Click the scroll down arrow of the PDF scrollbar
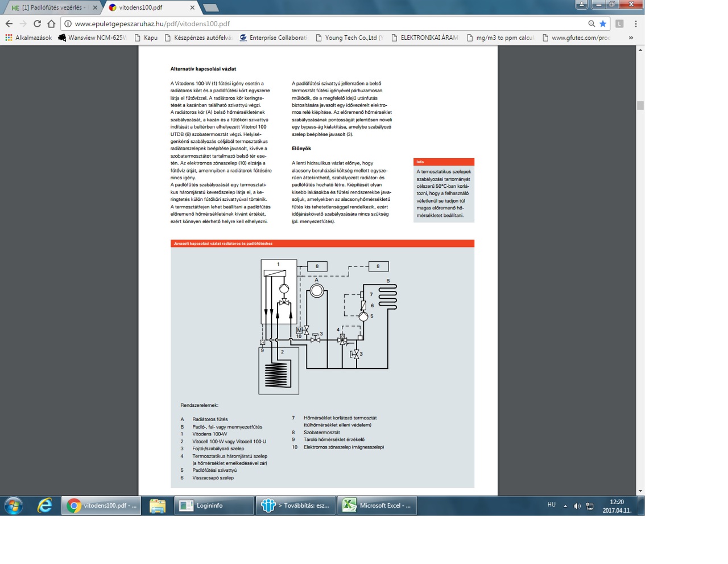 [640, 491]
